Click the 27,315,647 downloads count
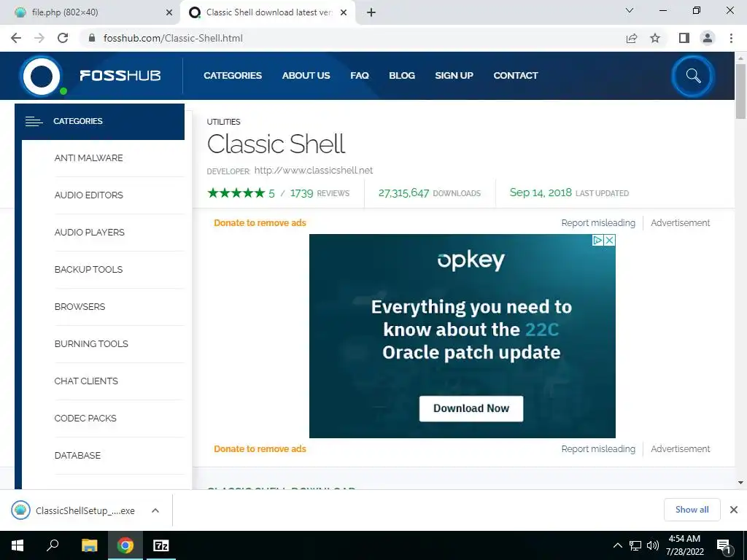Image resolution: width=747 pixels, height=560 pixels. tap(403, 192)
